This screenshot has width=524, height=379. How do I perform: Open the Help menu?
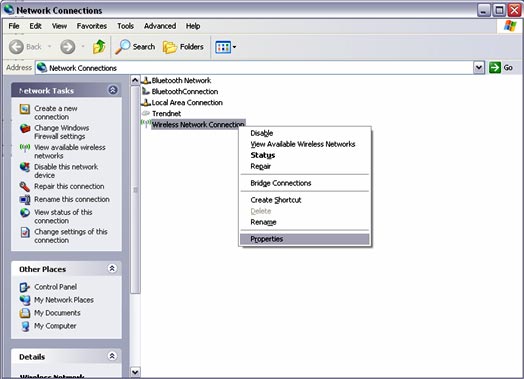(x=193, y=26)
